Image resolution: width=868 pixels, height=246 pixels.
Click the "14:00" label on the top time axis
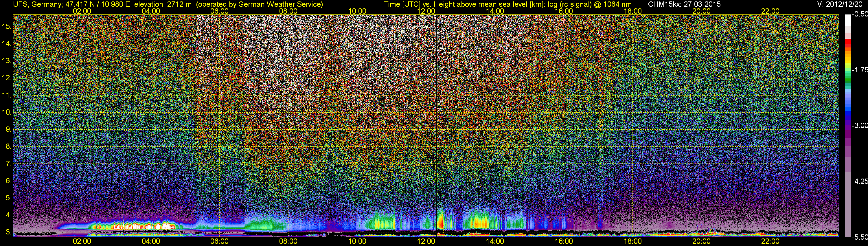click(495, 11)
